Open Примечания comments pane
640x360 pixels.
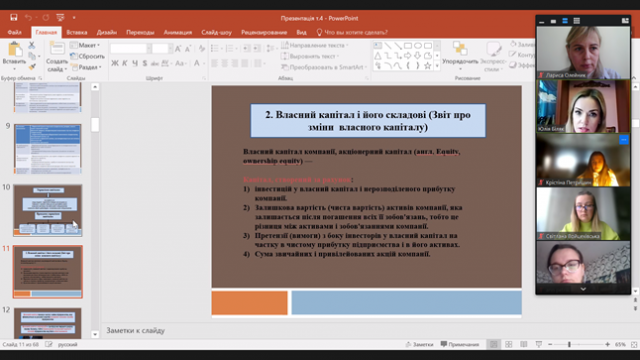460,344
